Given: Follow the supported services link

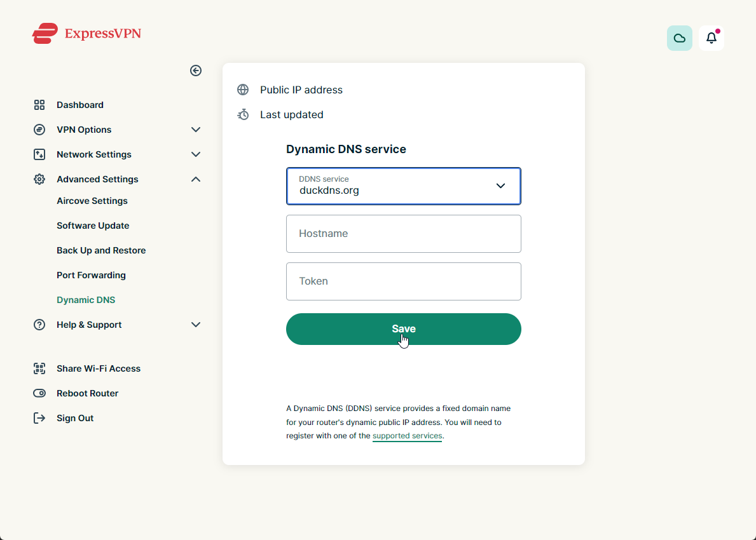Looking at the screenshot, I should (x=407, y=436).
